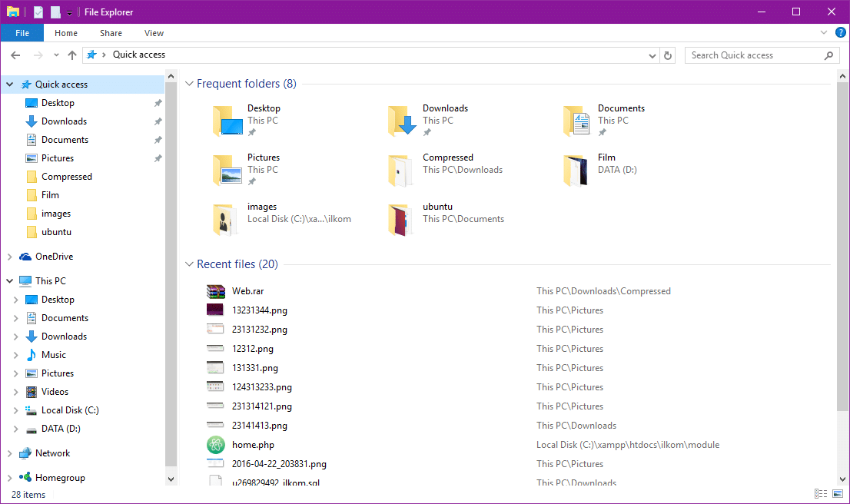Open Customize Quick Access Toolbar dropdown
The height and width of the screenshot is (504, 850).
pos(69,12)
